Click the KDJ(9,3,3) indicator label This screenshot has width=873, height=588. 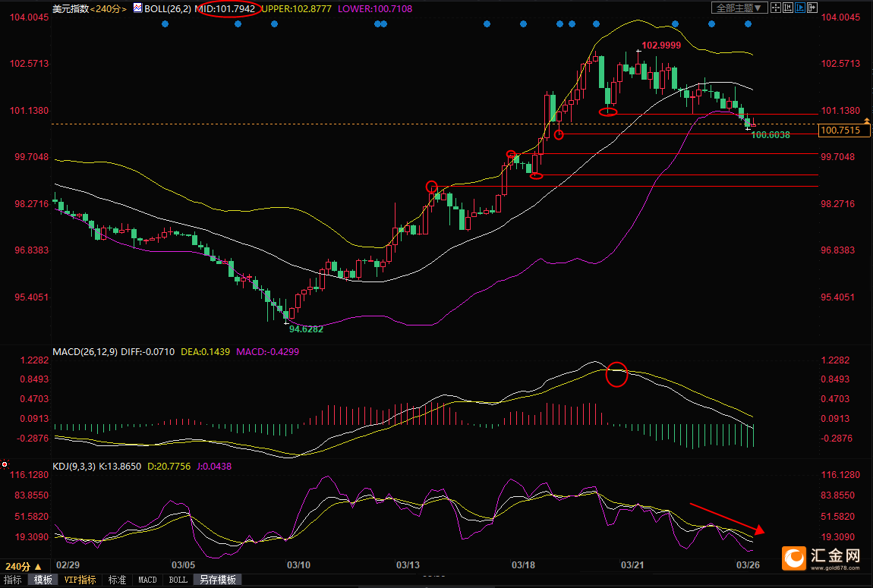74,466
